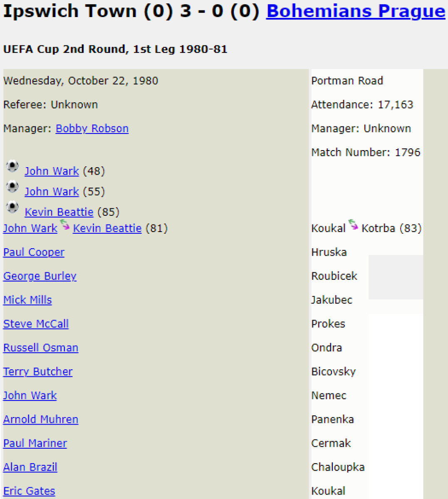Click the Terry Butcher link
Image resolution: width=448 pixels, height=499 pixels.
(38, 372)
